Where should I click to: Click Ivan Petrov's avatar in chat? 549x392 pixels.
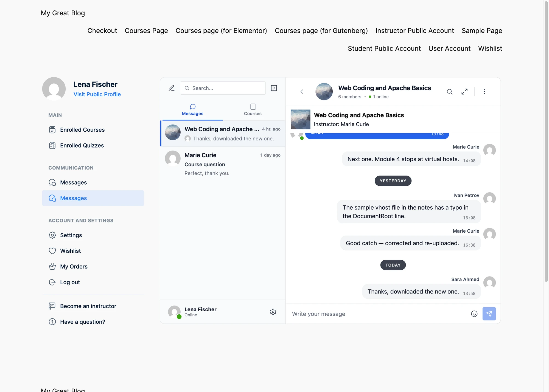[489, 199]
